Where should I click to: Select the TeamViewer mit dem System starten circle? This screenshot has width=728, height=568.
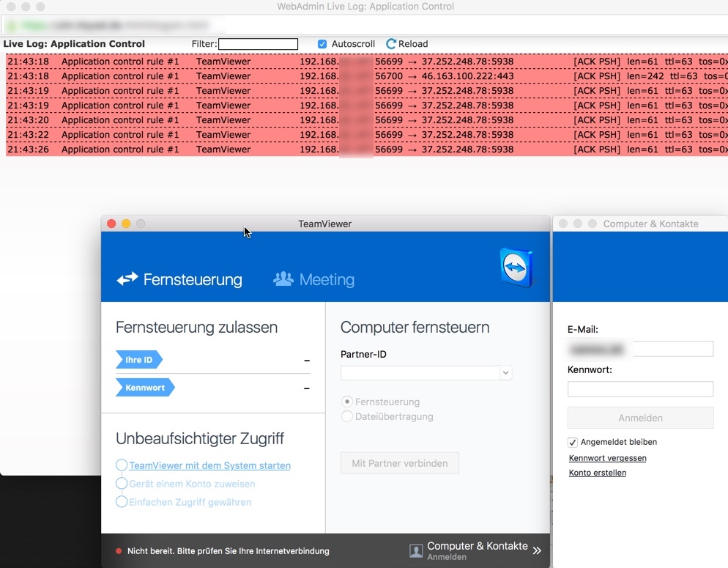click(x=122, y=465)
